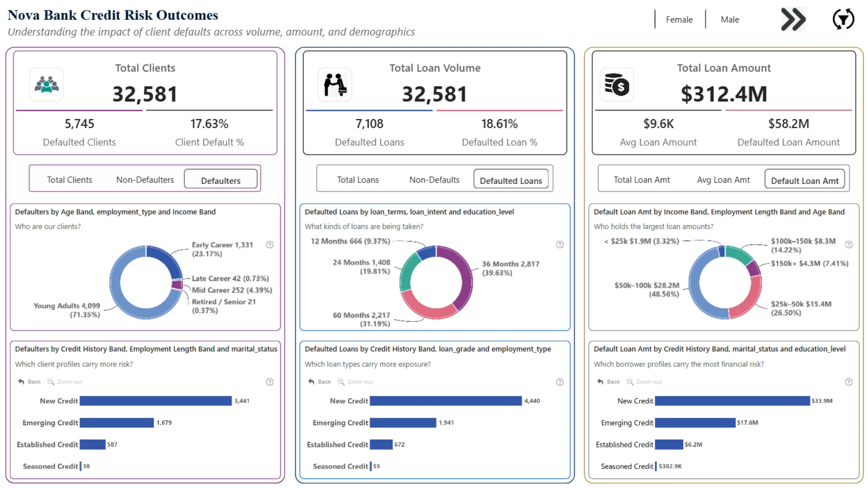Viewport: 868px width, 488px height.
Task: Open help icon on Defaulters Age Band chart
Action: coord(270,244)
